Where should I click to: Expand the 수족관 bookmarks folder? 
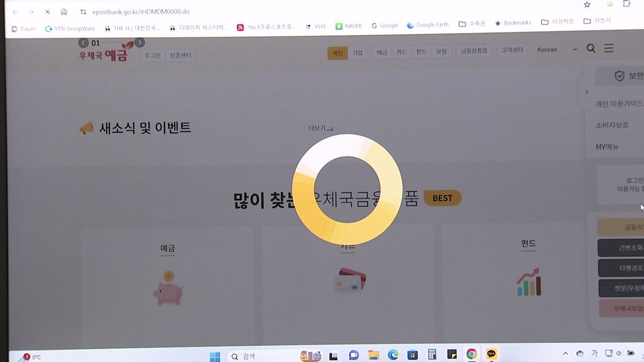472,24
